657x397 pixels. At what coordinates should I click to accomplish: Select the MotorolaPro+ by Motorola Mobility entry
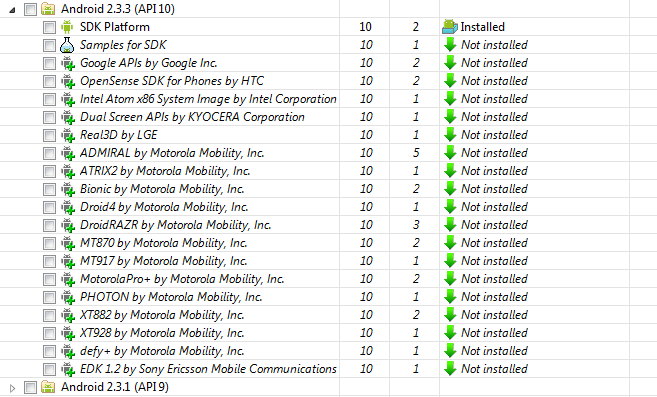(x=182, y=279)
